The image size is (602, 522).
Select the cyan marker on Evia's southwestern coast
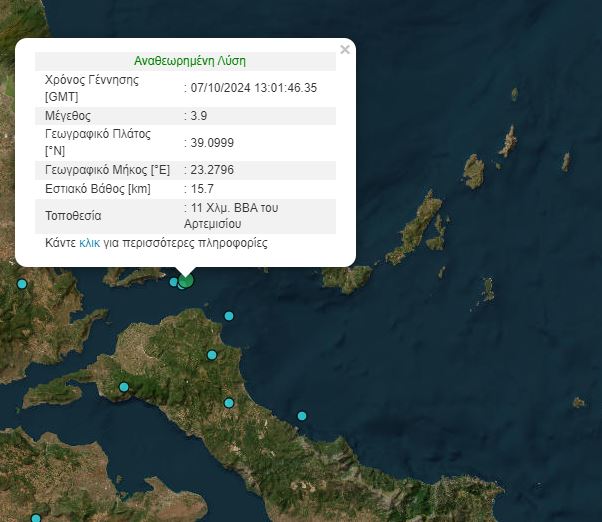(124, 387)
